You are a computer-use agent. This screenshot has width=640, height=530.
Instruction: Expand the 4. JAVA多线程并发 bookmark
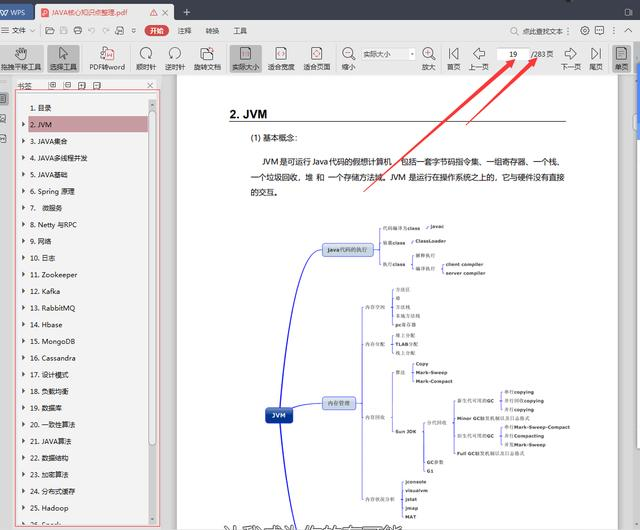23,158
